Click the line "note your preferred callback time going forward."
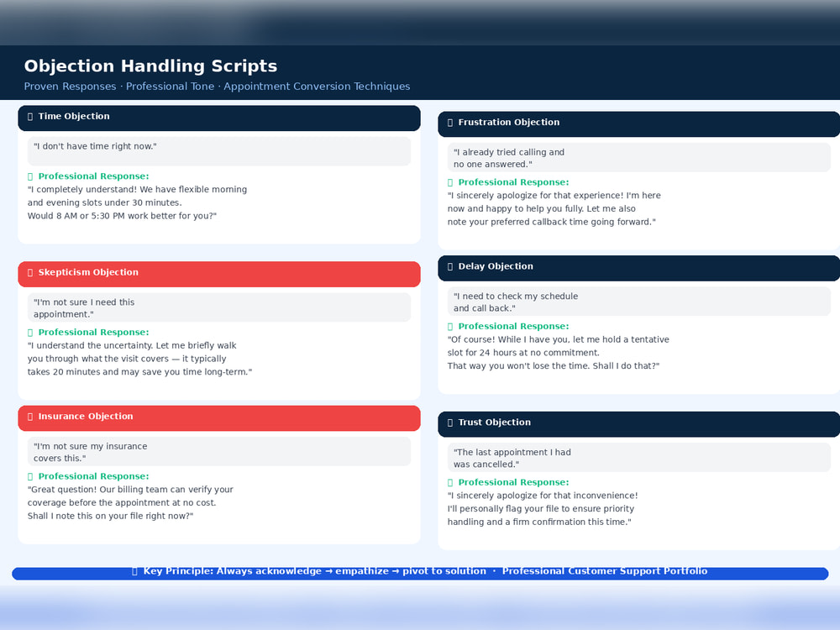840x630 pixels. (x=551, y=222)
